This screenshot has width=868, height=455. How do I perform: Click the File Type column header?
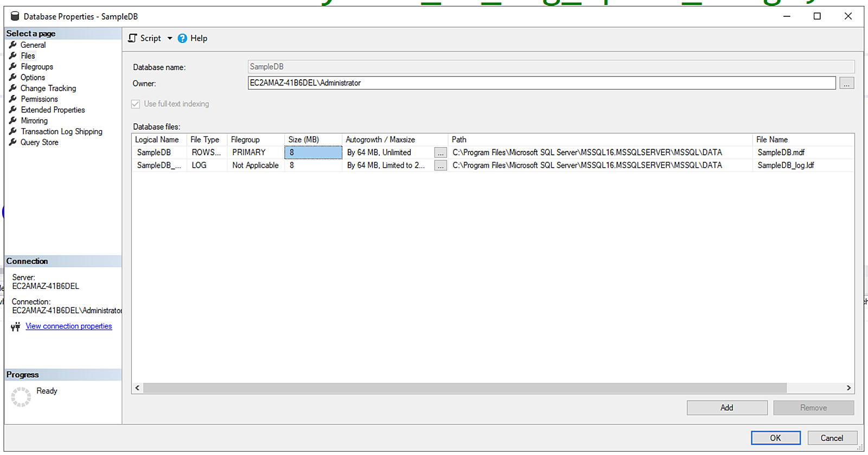click(x=207, y=140)
